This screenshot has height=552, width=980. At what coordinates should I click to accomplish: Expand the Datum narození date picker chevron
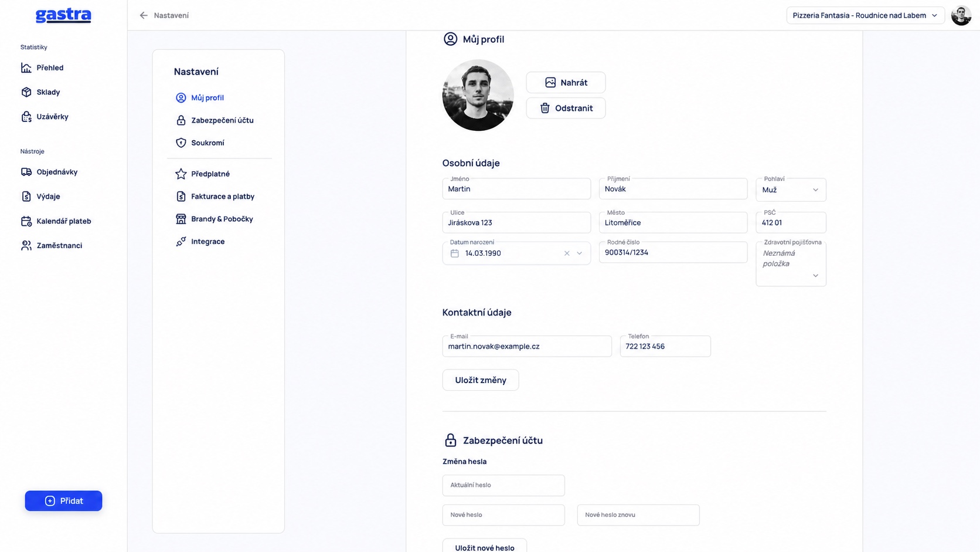point(580,253)
